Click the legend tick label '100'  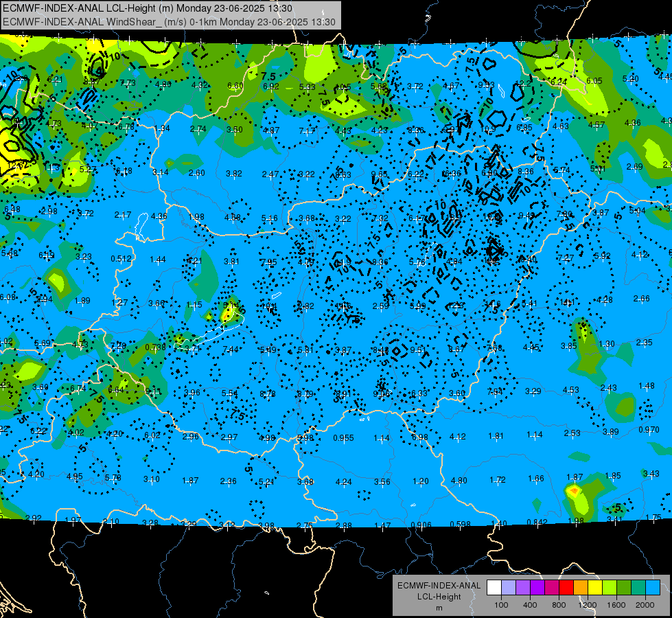[501, 605]
